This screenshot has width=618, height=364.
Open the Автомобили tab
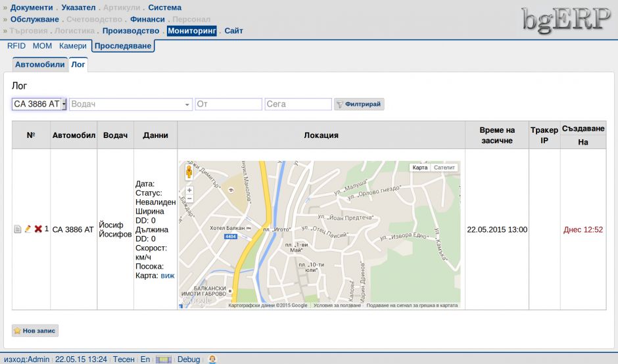[40, 64]
